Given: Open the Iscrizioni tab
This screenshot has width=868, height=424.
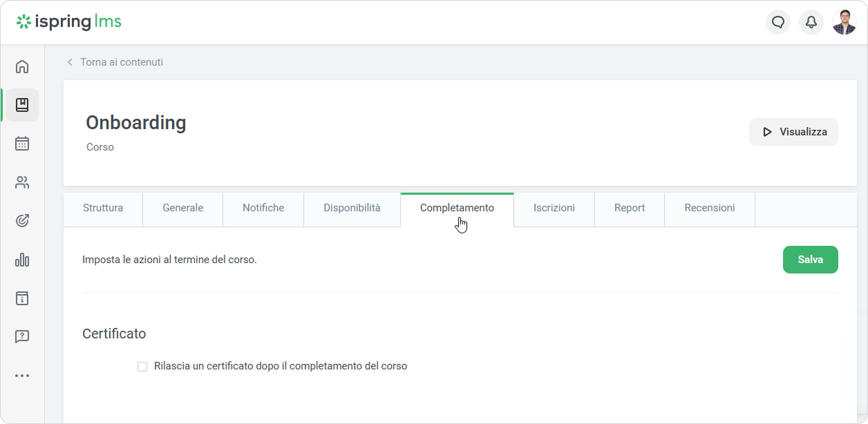Looking at the screenshot, I should [x=554, y=208].
